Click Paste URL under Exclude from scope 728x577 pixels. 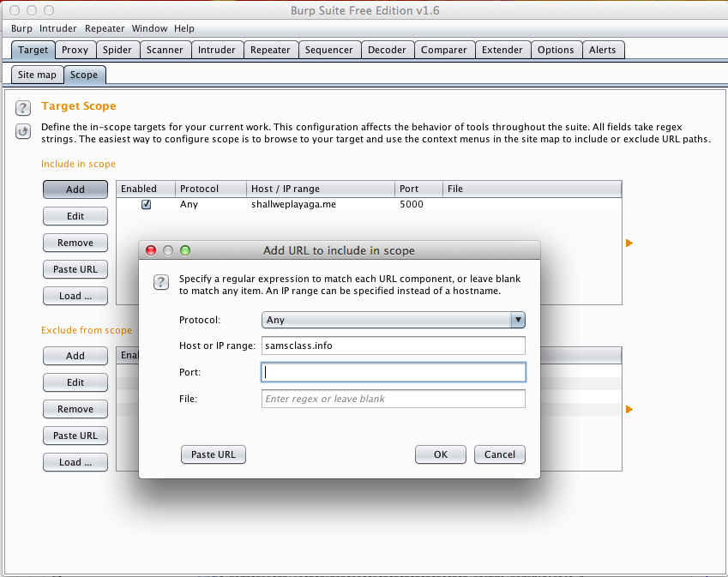75,436
